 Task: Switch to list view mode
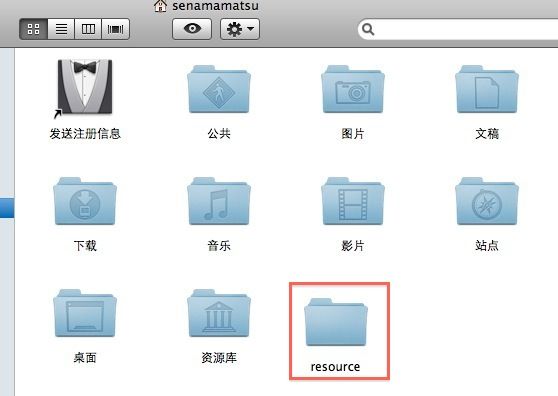coord(61,29)
